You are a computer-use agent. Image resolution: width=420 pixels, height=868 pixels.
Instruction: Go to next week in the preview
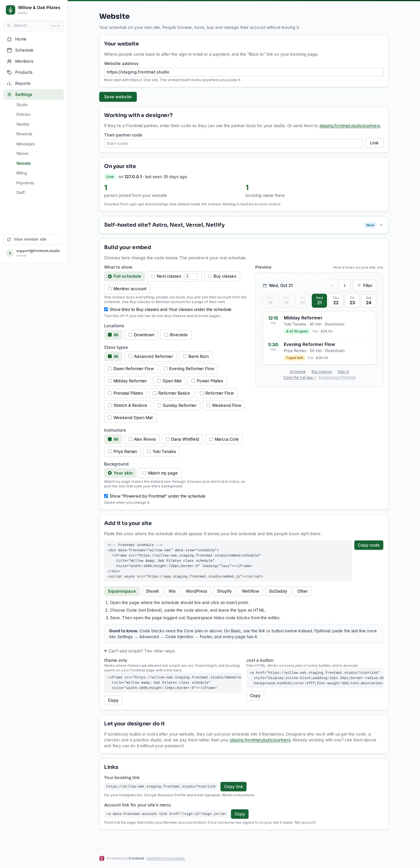pos(344,285)
